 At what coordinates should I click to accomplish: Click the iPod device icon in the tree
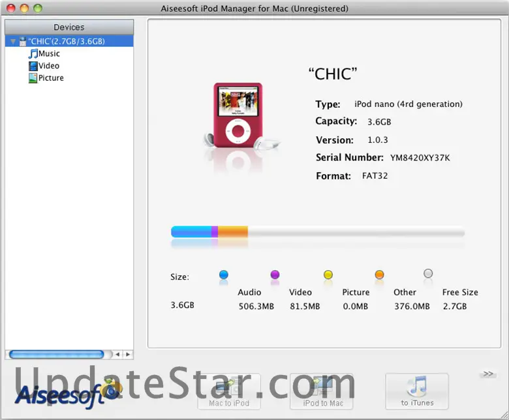point(23,42)
